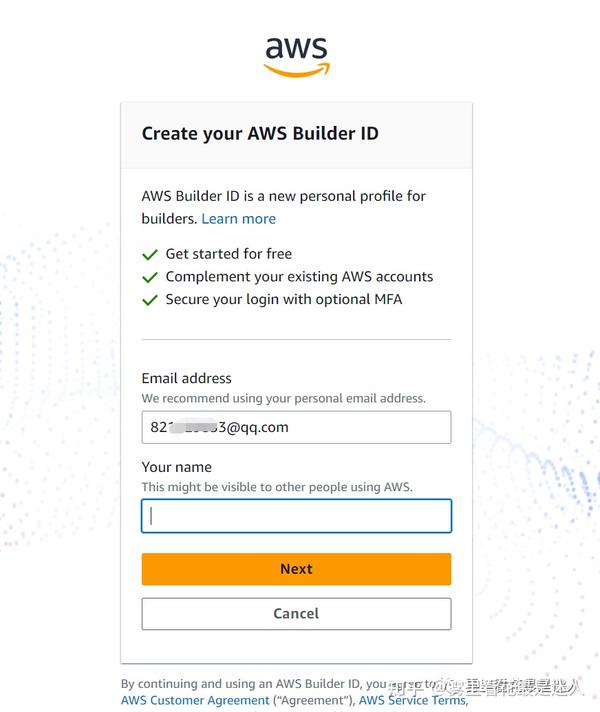This screenshot has width=600, height=712.
Task: Click checkmark beside Get started for free
Action: click(x=150, y=254)
